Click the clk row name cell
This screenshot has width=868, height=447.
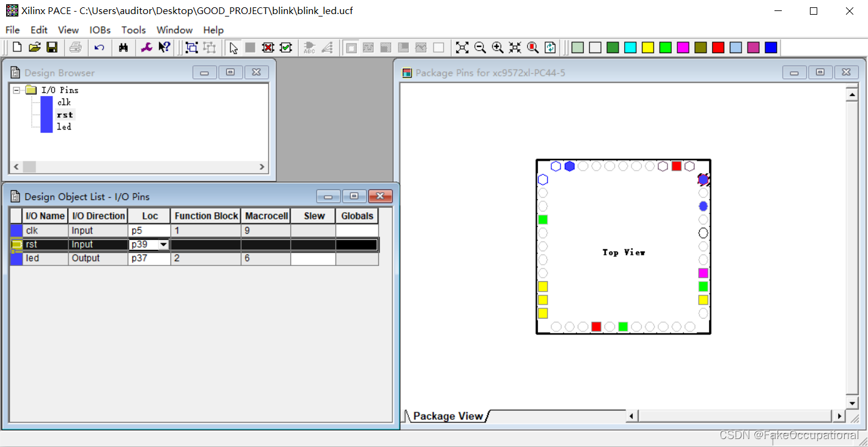[45, 231]
